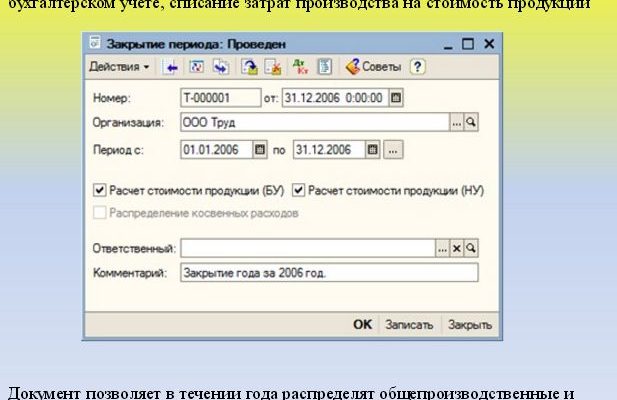Click the Дт/Кт postings icon
Viewport: 617px width, 400px height.
click(x=300, y=67)
